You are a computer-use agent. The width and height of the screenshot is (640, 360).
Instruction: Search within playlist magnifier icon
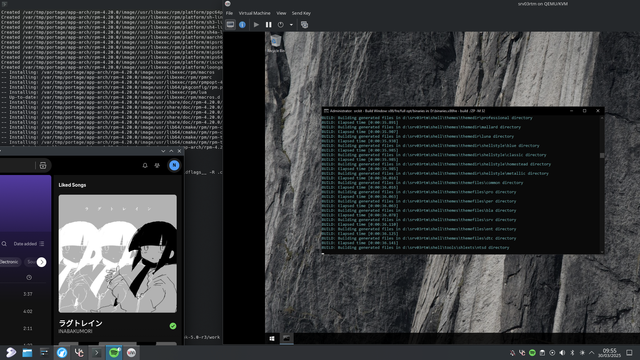point(4,244)
